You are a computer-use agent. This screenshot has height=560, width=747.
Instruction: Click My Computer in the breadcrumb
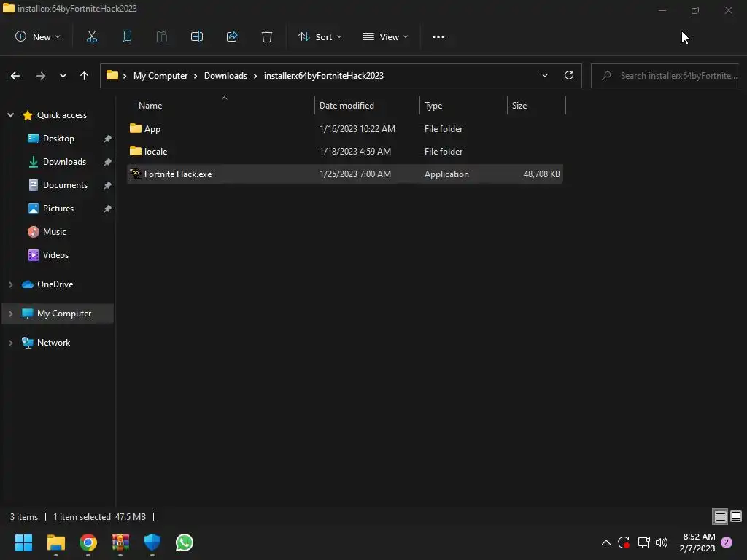[160, 76]
